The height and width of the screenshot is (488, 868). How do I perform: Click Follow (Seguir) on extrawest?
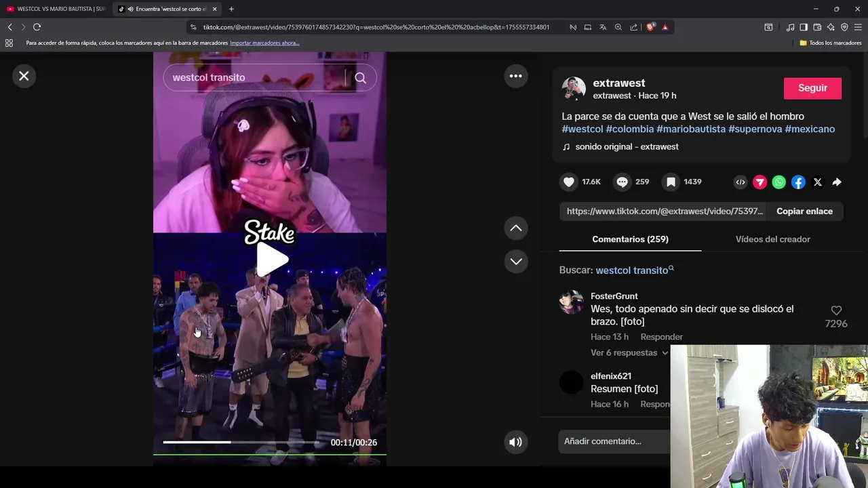812,88
